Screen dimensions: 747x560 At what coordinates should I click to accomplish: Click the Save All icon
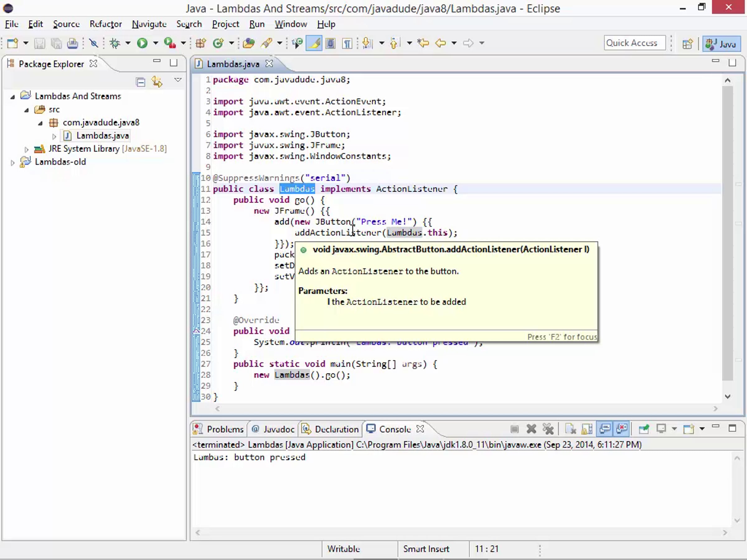click(56, 43)
